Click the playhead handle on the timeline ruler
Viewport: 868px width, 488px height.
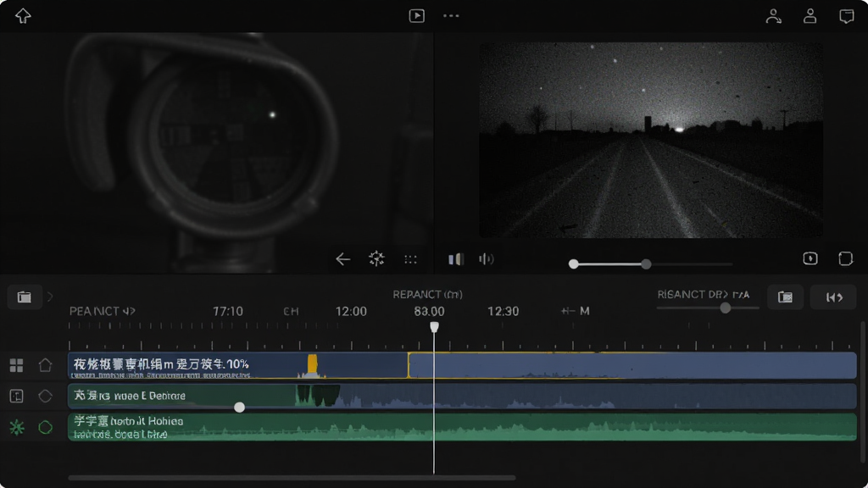(435, 327)
